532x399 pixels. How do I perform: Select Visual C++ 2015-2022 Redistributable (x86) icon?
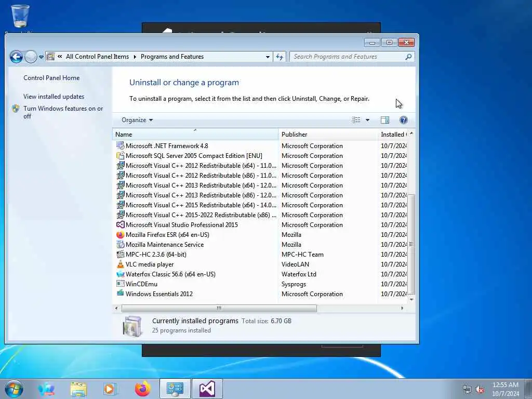click(x=121, y=215)
